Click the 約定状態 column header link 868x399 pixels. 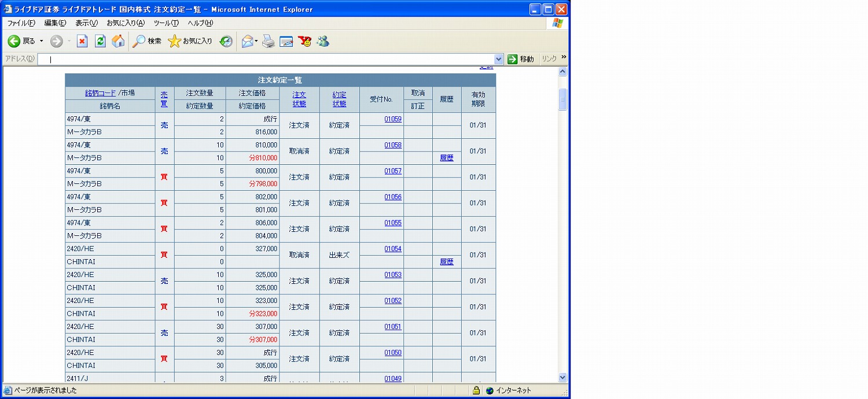tap(339, 99)
